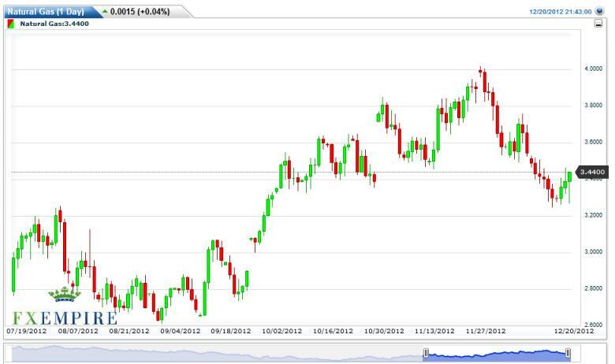Click the 07/19/2012 date axis label
This screenshot has height=364, width=615.
(28, 332)
